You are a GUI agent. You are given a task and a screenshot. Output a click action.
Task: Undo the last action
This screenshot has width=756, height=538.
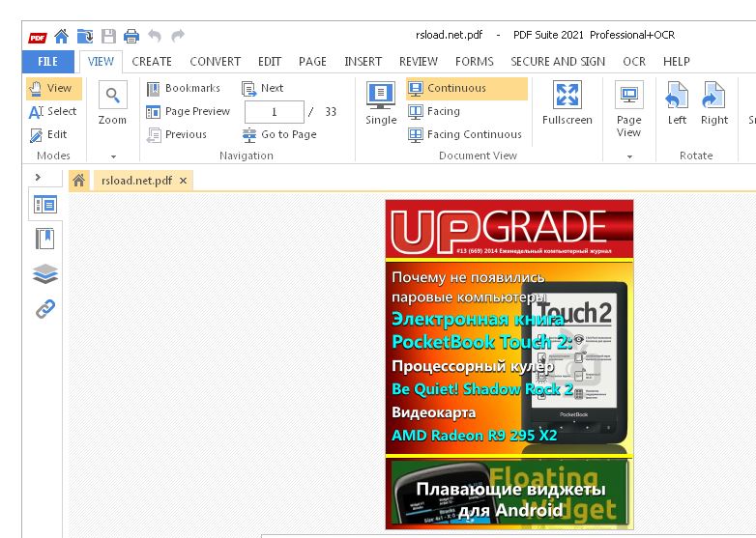point(155,36)
